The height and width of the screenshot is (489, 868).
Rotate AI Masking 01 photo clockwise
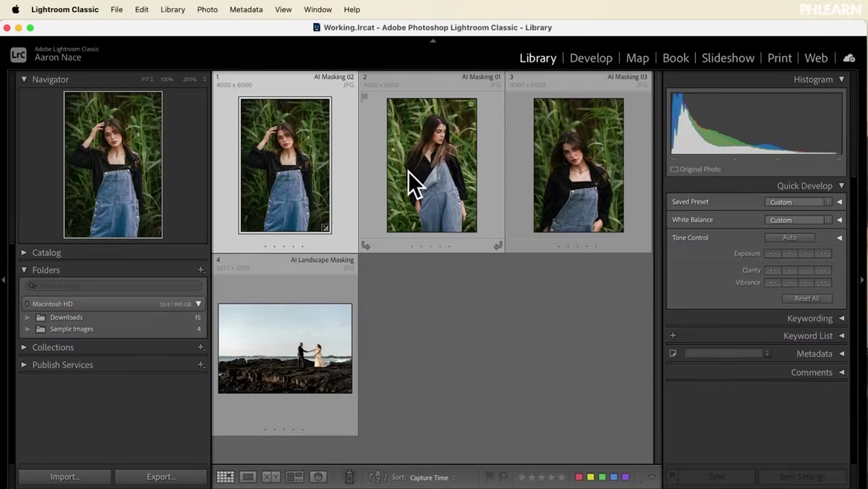click(498, 246)
